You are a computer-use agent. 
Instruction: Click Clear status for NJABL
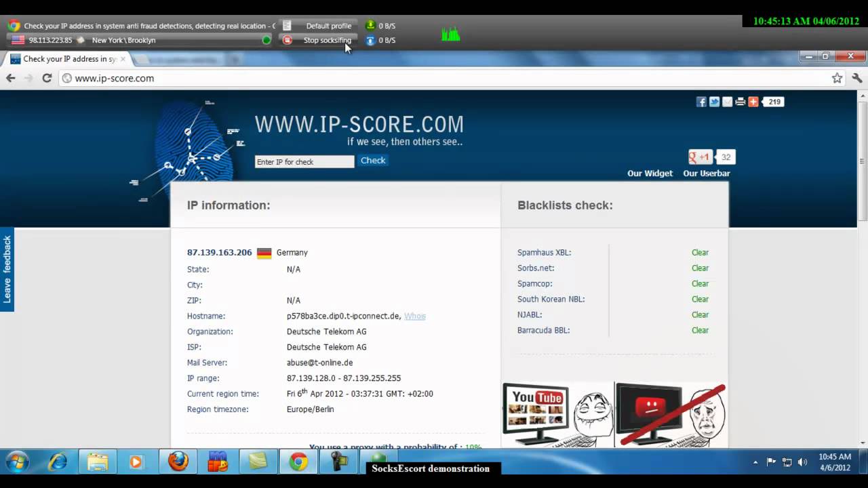pos(700,314)
